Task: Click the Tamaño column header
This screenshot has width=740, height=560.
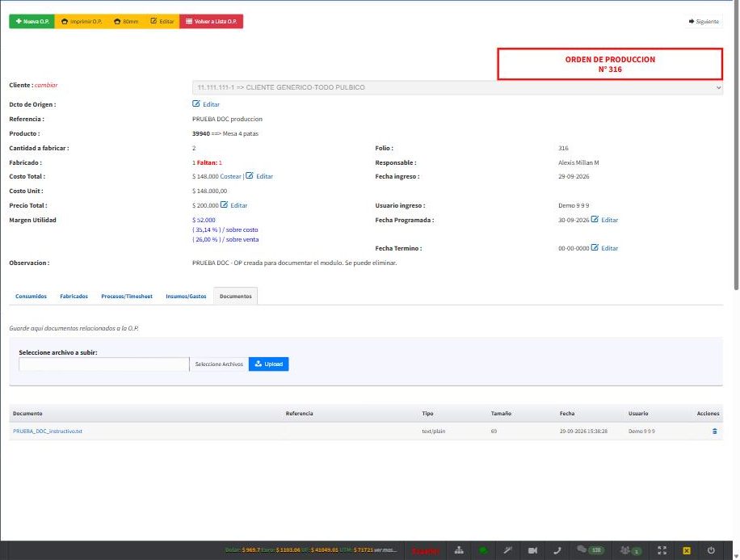Action: tap(501, 413)
